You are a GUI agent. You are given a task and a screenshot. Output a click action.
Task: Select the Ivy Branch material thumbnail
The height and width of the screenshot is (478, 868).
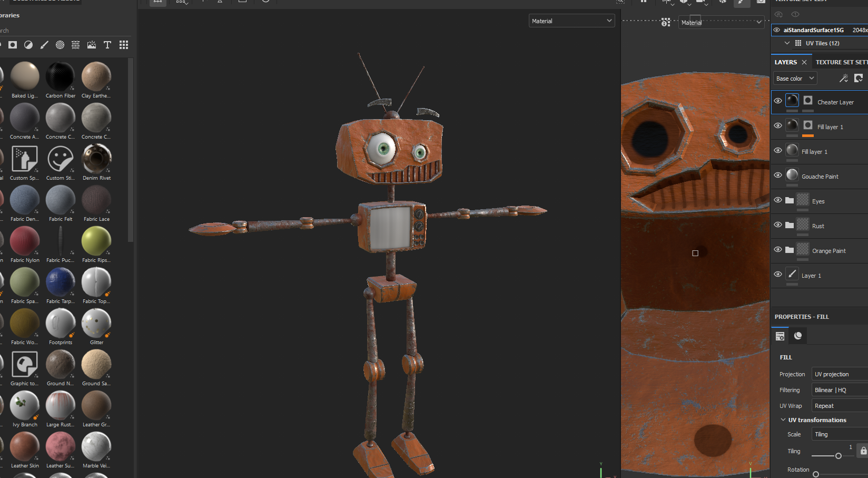(x=25, y=405)
